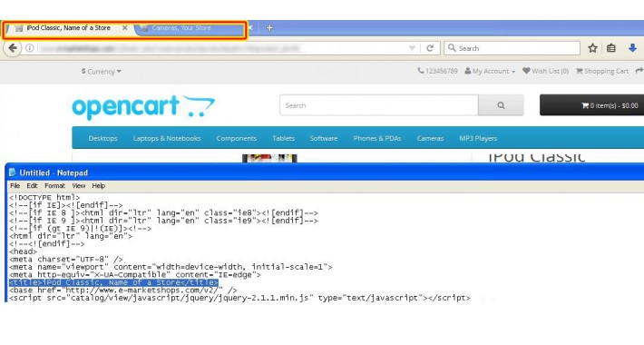Open MP3 Players category
The height and width of the screenshot is (345, 644).
click(478, 138)
